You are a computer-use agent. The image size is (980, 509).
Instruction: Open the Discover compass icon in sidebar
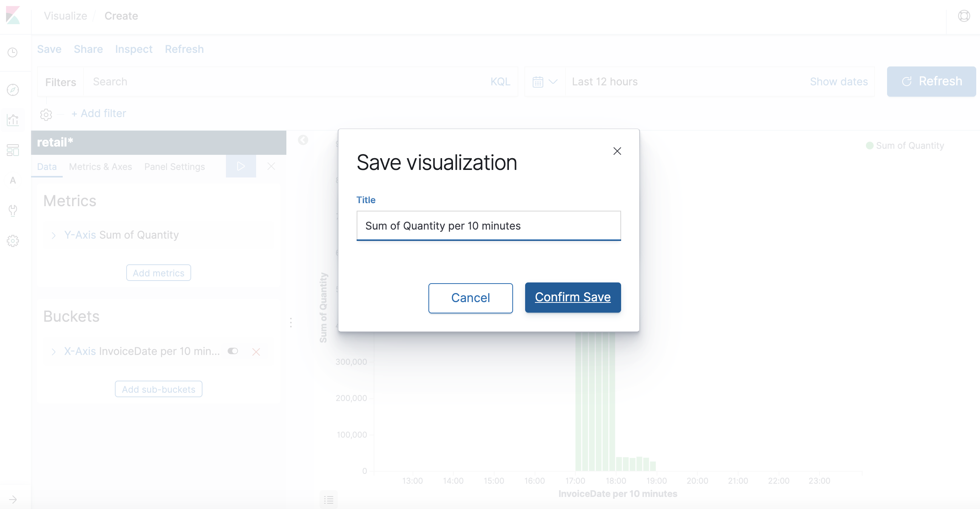point(13,90)
